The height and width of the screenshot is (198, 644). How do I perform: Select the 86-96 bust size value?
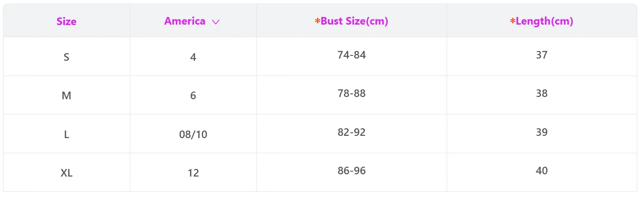coord(352,171)
